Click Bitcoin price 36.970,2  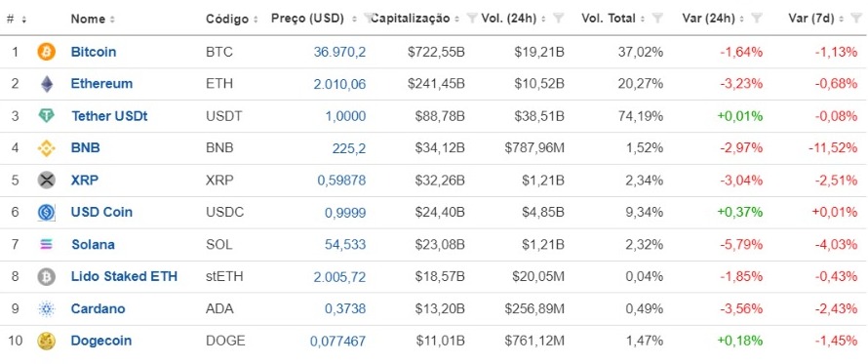click(340, 52)
